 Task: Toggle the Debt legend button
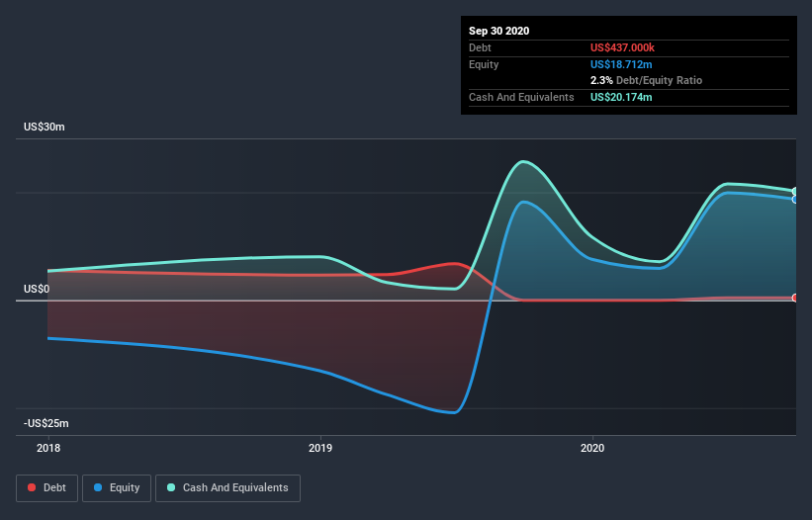click(x=46, y=488)
